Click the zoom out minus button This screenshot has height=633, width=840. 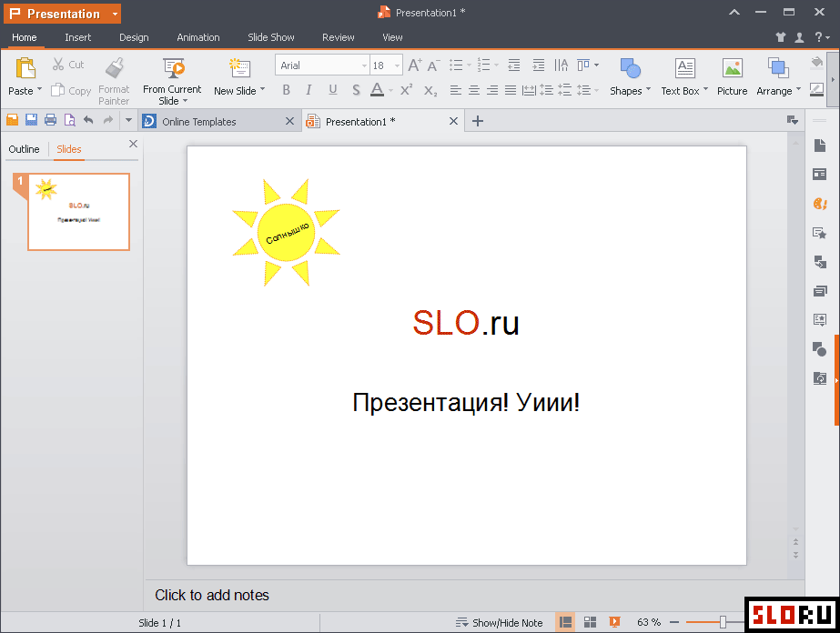click(674, 622)
